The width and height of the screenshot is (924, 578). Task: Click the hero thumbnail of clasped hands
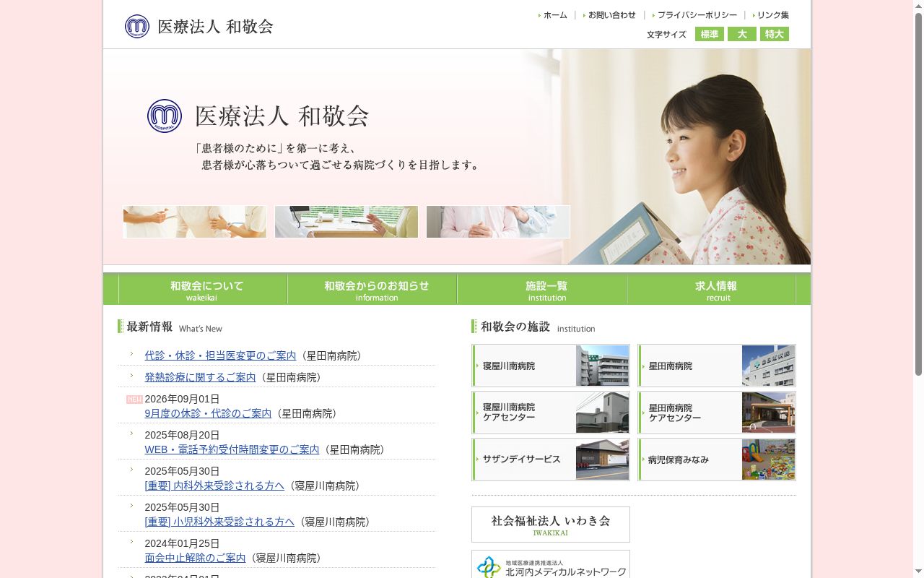(498, 222)
